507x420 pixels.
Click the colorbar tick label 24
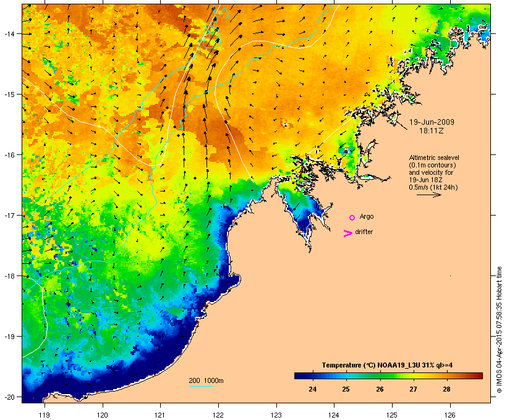tap(312, 389)
